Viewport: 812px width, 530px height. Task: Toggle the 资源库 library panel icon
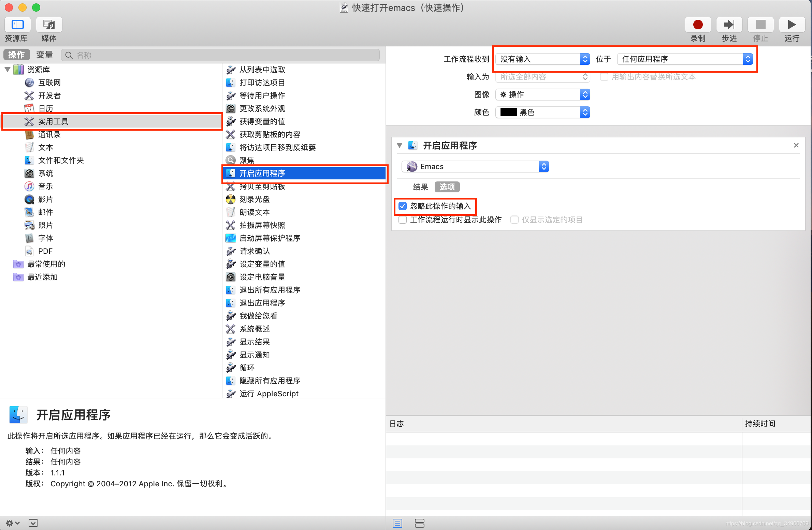coord(17,25)
